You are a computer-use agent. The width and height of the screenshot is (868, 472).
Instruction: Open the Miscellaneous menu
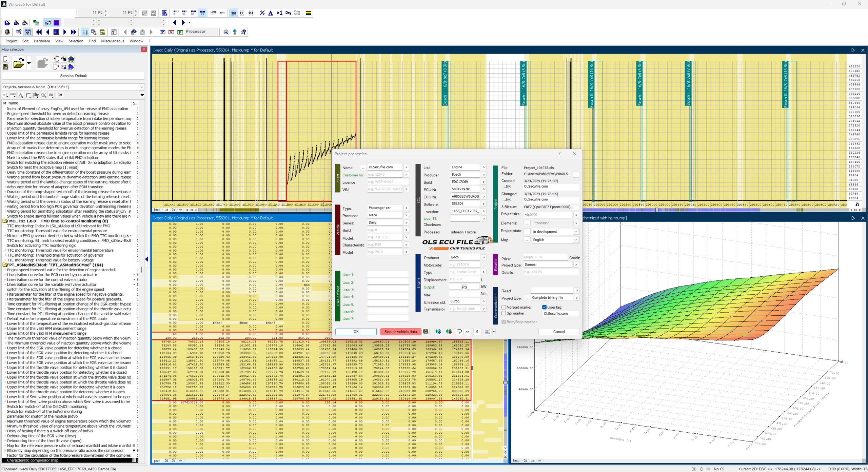tap(113, 41)
